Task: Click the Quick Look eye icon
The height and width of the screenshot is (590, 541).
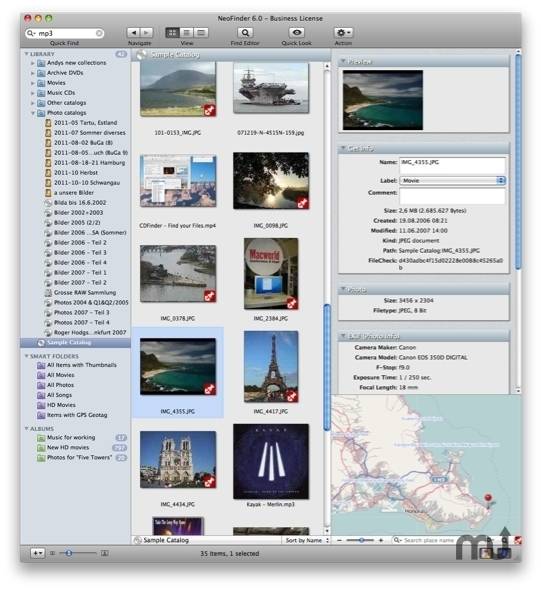Action: [x=296, y=33]
